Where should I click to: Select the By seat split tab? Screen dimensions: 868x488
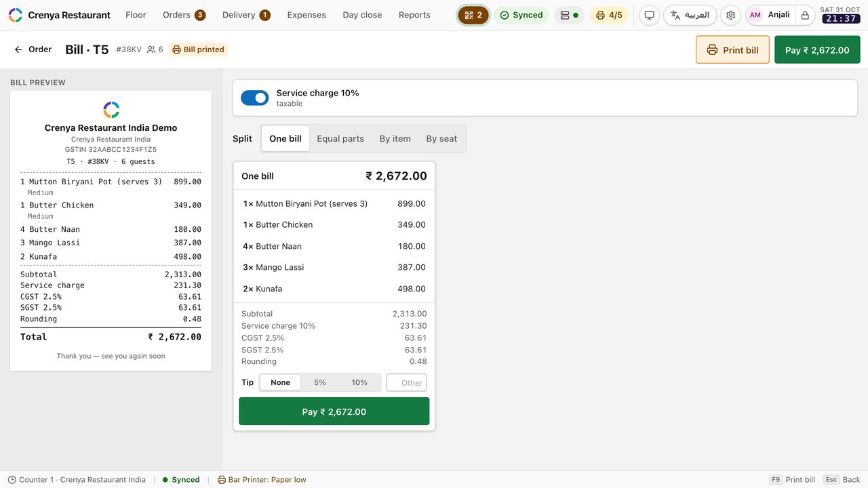pyautogui.click(x=441, y=138)
